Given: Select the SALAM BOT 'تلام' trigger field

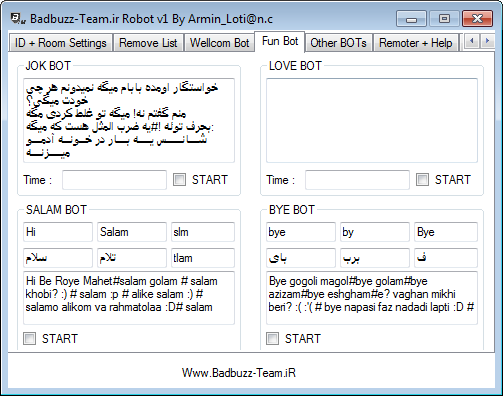Looking at the screenshot, I should [132, 258].
